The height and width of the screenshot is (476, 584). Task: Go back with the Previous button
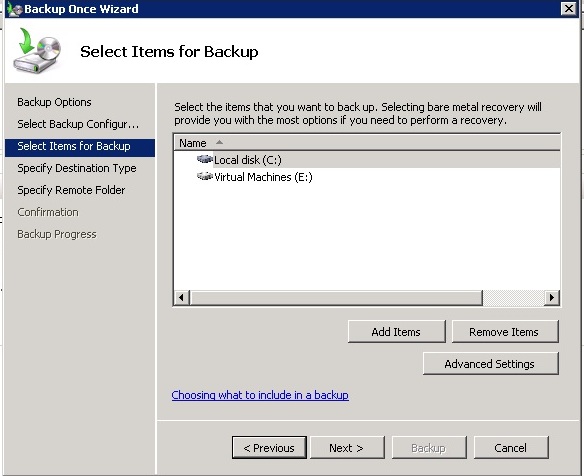(x=269, y=447)
